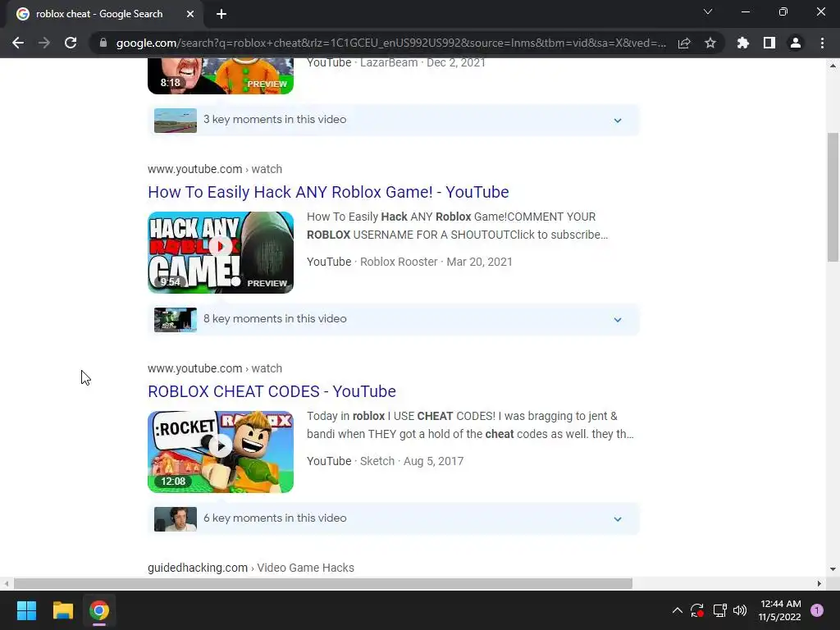Reload the Google search page

pos(71,43)
